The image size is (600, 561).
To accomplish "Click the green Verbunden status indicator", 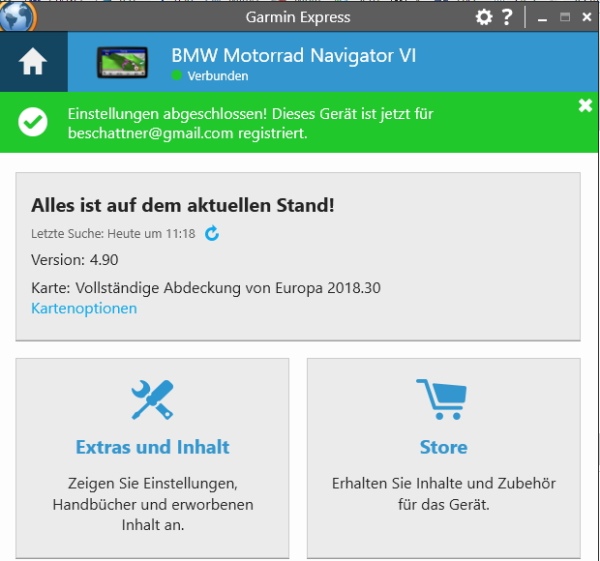I will [x=178, y=76].
